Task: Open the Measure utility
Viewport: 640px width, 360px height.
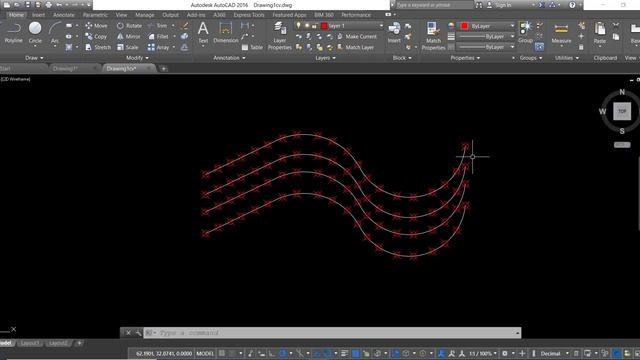Action: pos(561,32)
